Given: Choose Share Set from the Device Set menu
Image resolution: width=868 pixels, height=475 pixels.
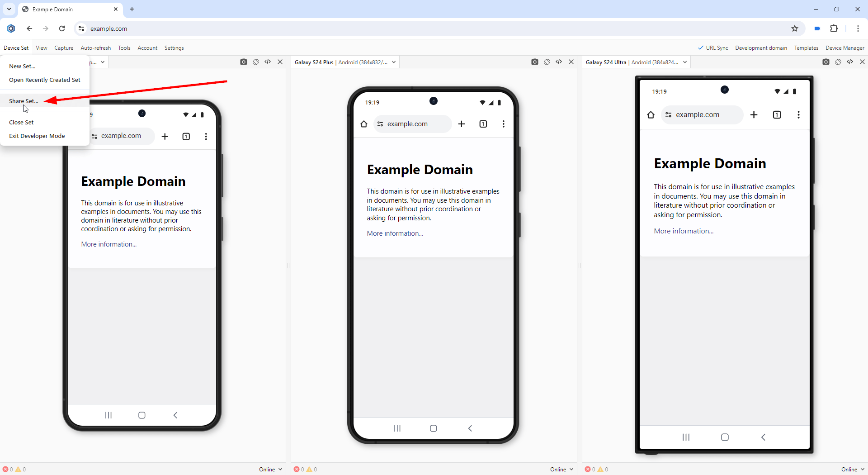Looking at the screenshot, I should [x=24, y=101].
